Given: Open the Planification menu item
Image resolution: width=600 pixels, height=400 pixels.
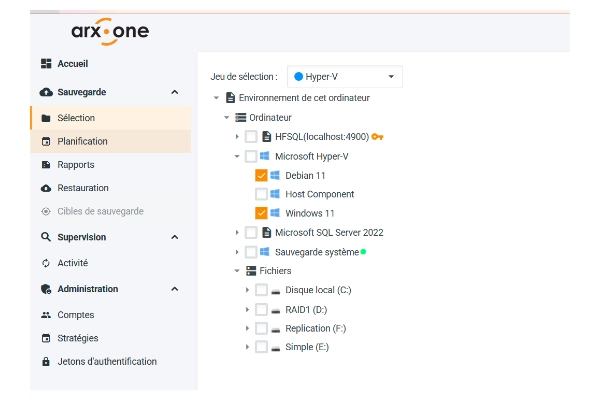Looking at the screenshot, I should (x=82, y=141).
